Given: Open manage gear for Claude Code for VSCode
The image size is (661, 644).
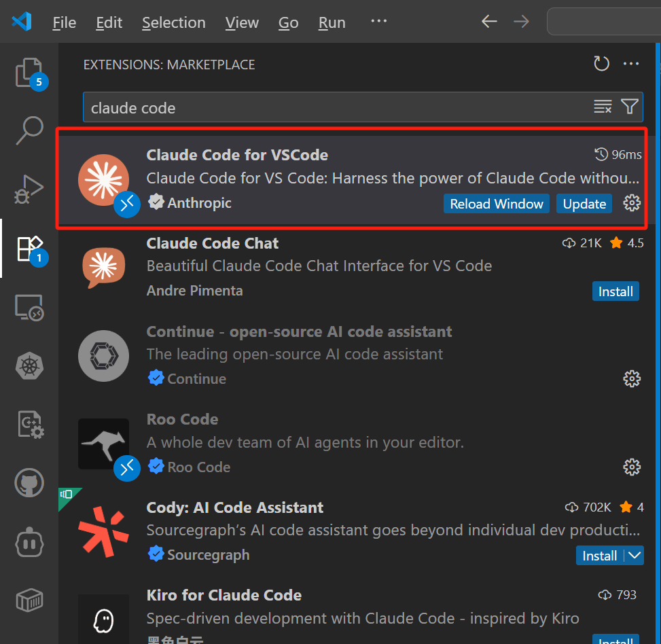Looking at the screenshot, I should [x=632, y=203].
